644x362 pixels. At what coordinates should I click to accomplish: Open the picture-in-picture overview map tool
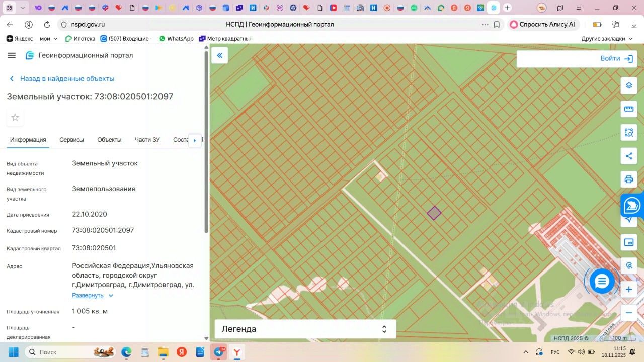(628, 242)
